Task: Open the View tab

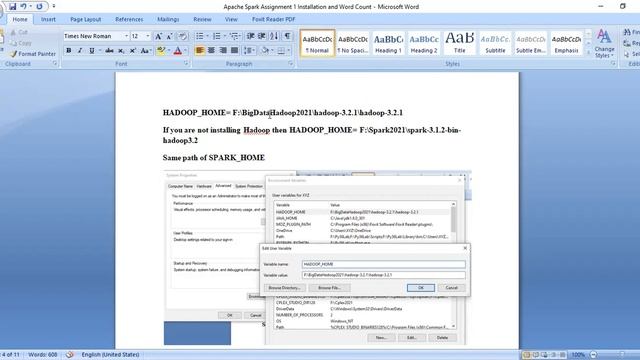Action: point(231,19)
